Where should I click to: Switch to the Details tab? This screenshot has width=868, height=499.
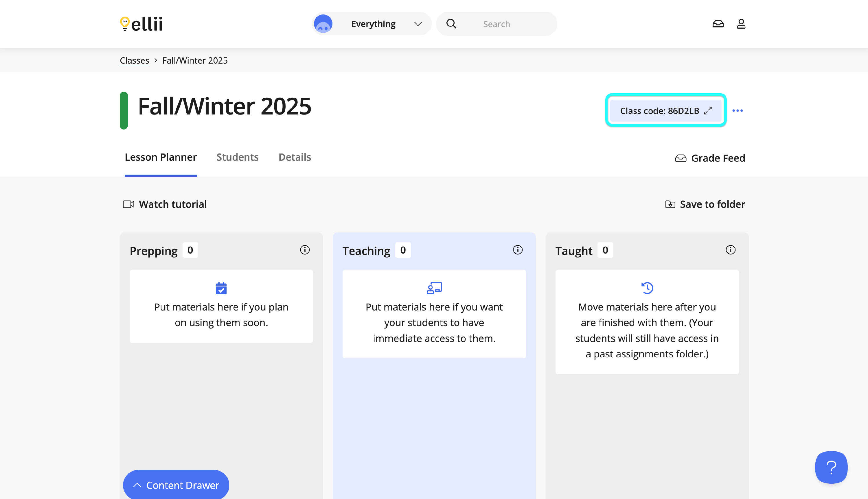[x=295, y=157]
